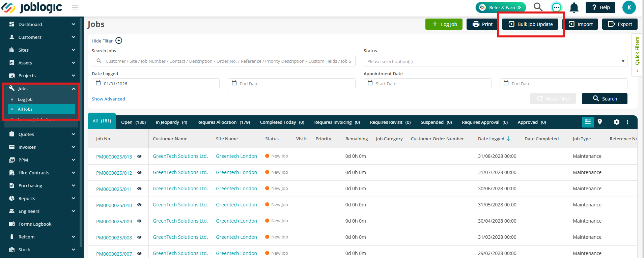This screenshot has width=644, height=258.
Task: Open GreenTech Solutions Ltd. for PM0000025/012
Action: (180, 172)
